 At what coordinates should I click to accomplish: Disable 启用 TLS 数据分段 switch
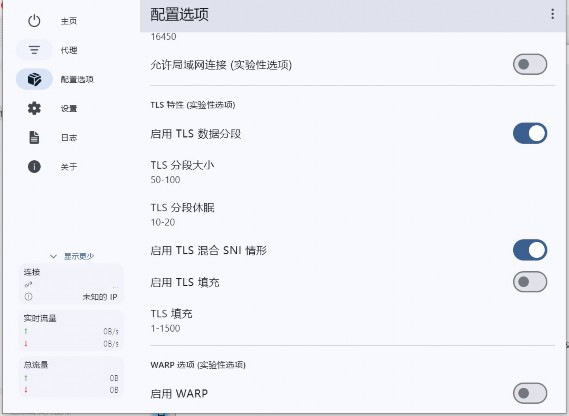530,133
